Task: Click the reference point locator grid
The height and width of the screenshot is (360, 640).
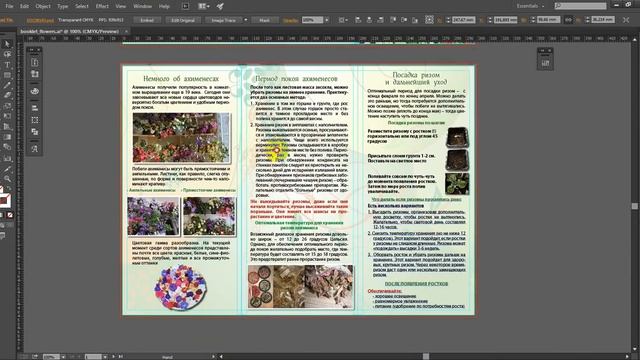Action: tap(429, 20)
